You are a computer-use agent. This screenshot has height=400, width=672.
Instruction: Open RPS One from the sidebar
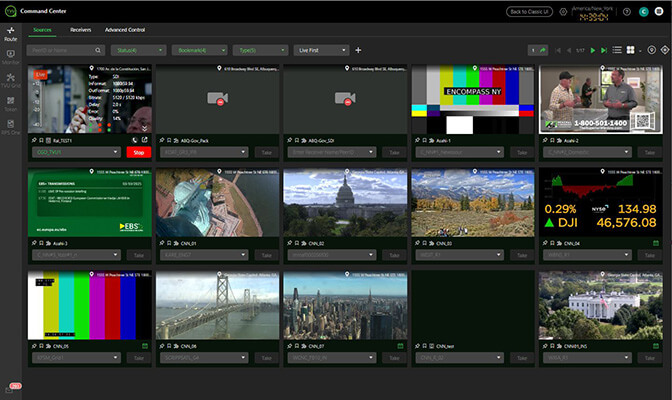click(x=10, y=127)
